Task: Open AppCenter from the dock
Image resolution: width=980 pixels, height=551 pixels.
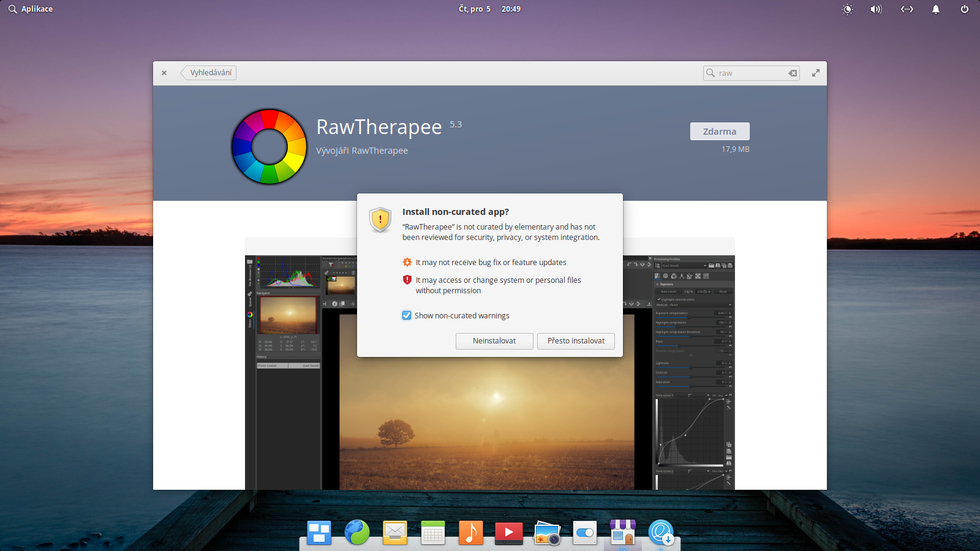Action: point(623,532)
